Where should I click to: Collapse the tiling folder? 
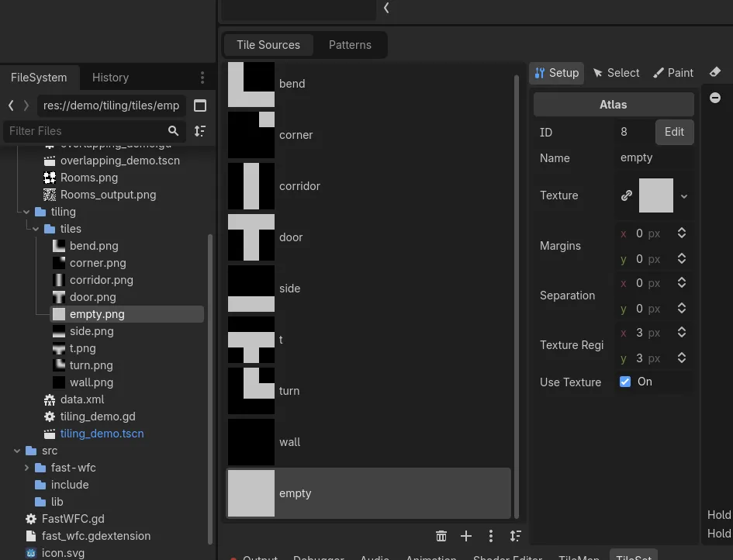pyautogui.click(x=26, y=213)
